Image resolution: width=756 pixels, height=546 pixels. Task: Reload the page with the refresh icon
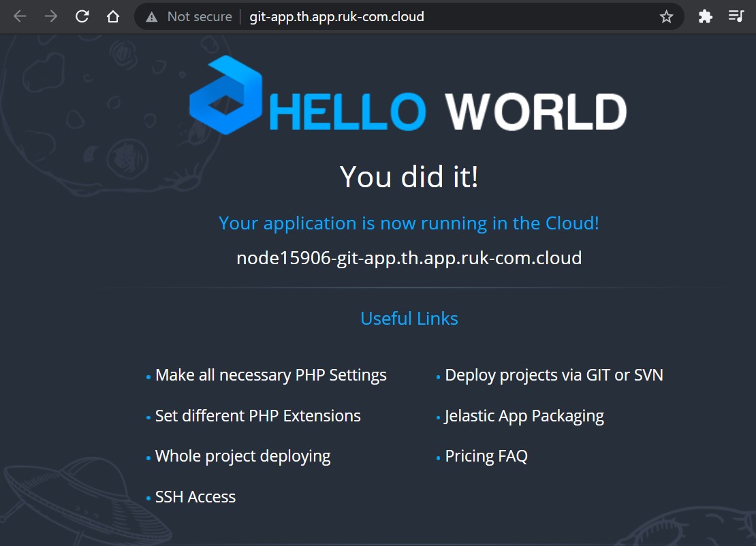click(82, 16)
